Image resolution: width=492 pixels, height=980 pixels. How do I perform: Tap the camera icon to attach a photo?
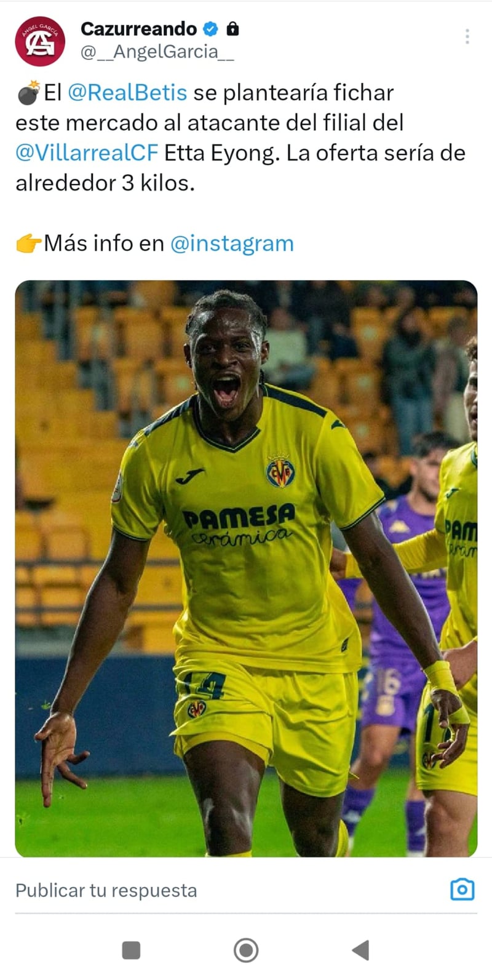462,890
